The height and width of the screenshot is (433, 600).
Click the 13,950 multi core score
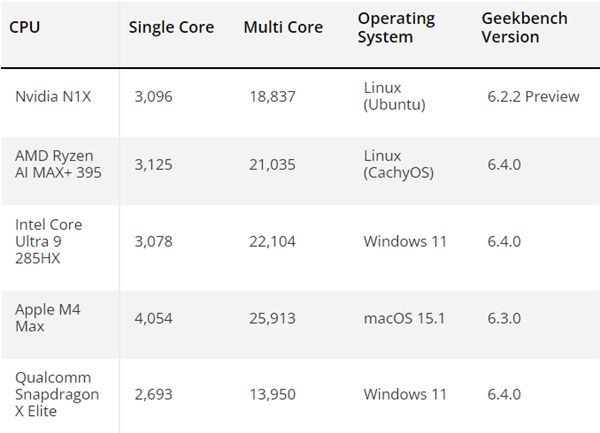pyautogui.click(x=271, y=394)
